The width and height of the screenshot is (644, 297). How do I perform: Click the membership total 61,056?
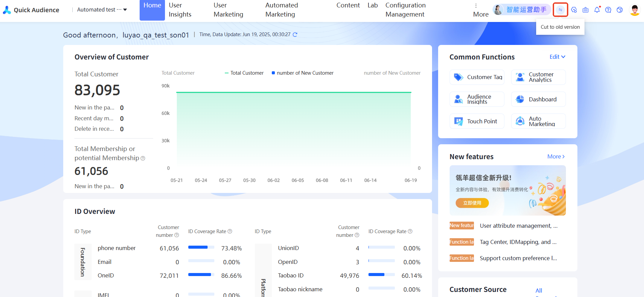pos(91,171)
